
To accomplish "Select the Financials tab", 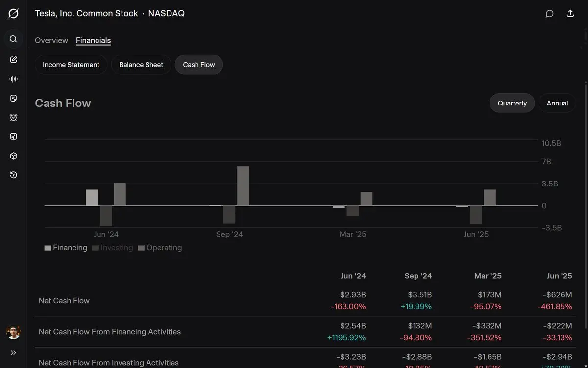I will click(93, 40).
